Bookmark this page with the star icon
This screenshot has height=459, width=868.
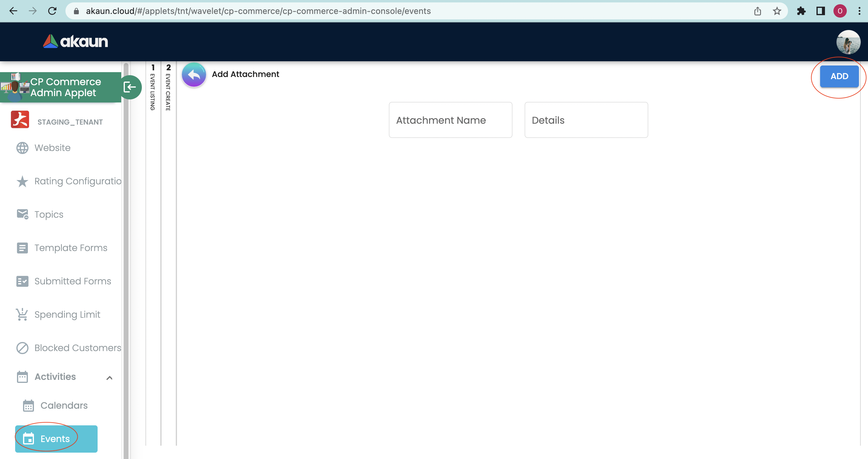[x=777, y=11]
